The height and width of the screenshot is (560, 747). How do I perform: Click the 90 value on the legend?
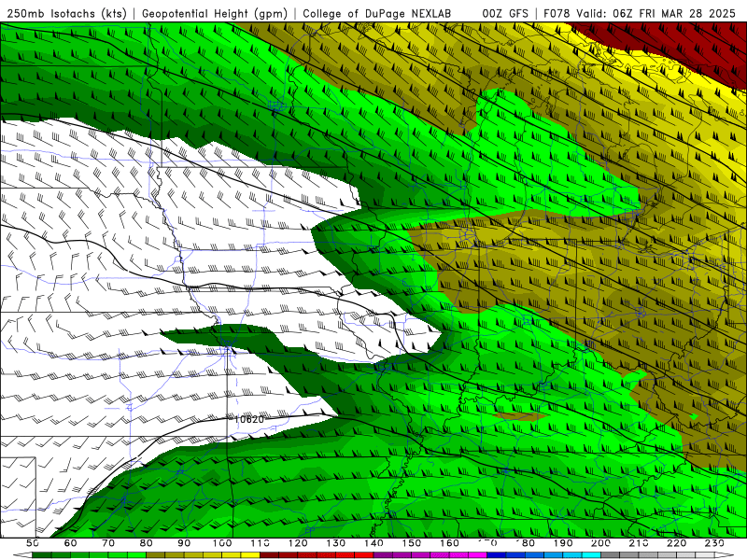(x=184, y=543)
